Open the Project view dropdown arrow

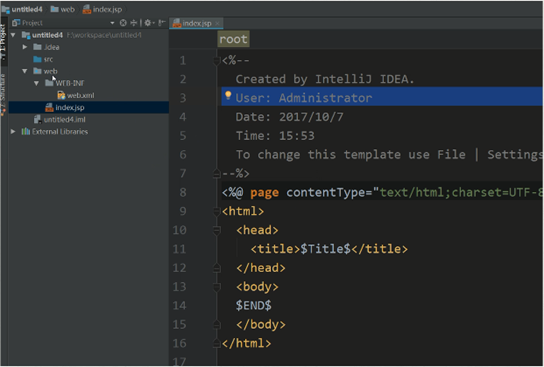112,23
